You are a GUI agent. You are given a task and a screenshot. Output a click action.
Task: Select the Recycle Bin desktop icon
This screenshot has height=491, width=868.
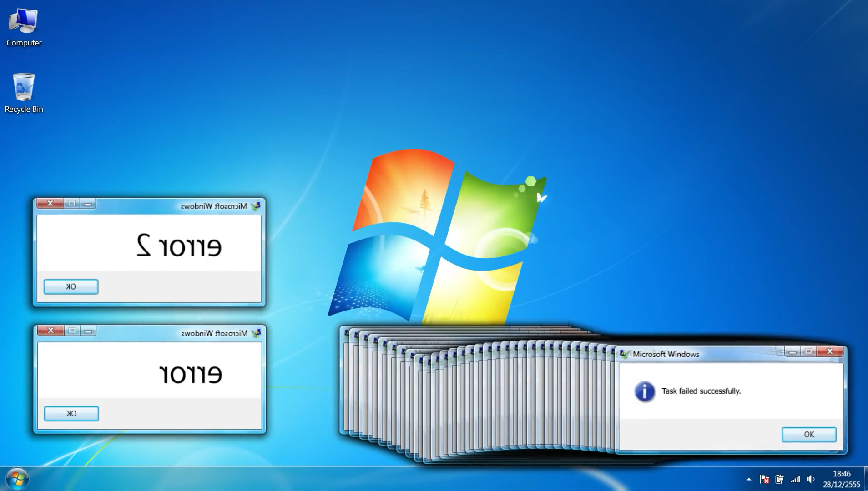(24, 93)
